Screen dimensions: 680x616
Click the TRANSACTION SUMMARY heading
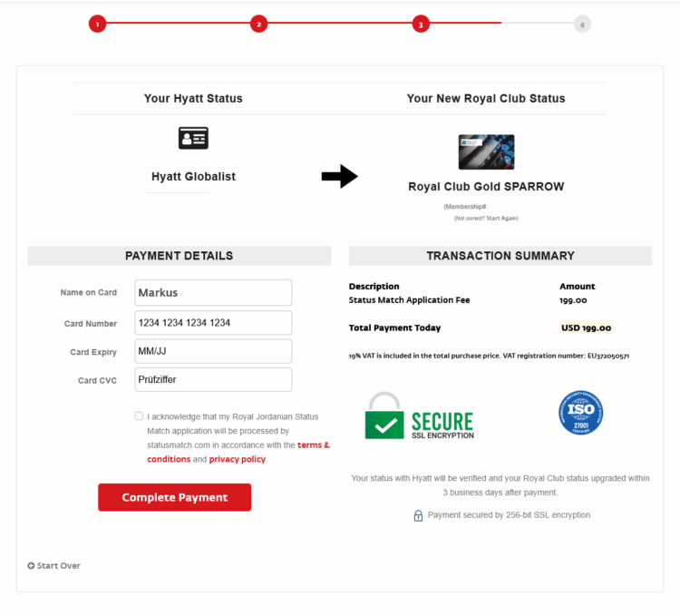pos(500,256)
